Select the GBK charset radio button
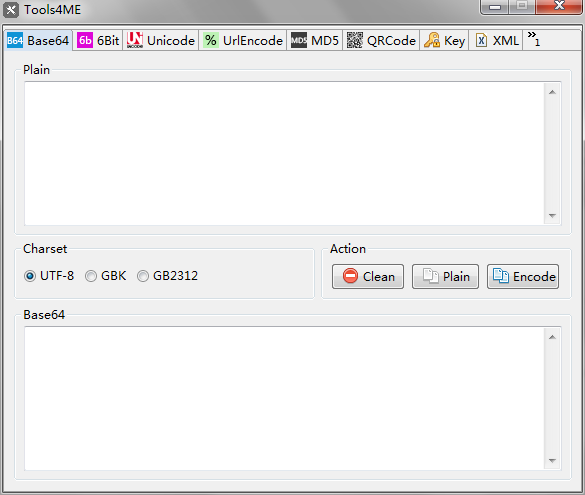This screenshot has height=495, width=585. coord(91,276)
